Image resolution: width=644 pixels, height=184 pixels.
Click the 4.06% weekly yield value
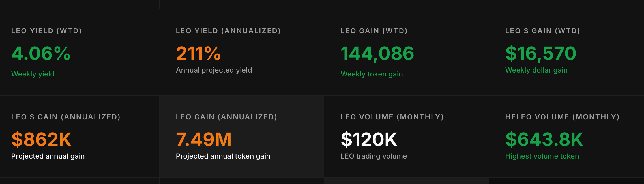tap(41, 53)
